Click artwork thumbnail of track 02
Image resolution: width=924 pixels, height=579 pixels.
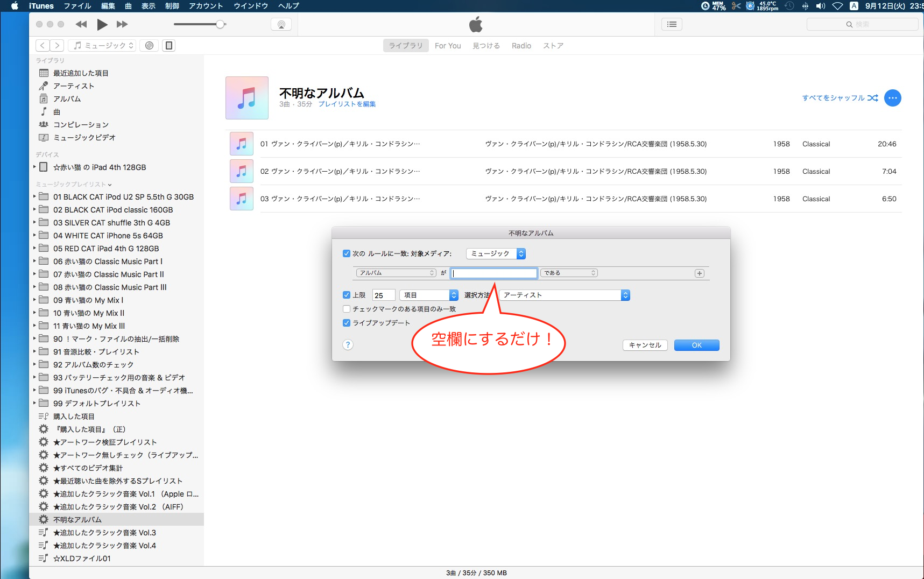click(242, 171)
